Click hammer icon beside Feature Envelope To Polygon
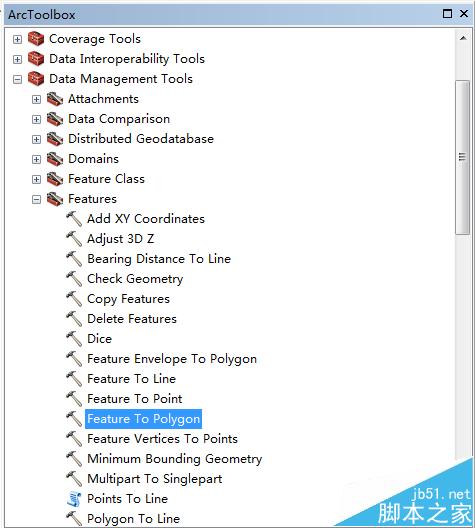This screenshot has width=475, height=528. pyautogui.click(x=74, y=359)
